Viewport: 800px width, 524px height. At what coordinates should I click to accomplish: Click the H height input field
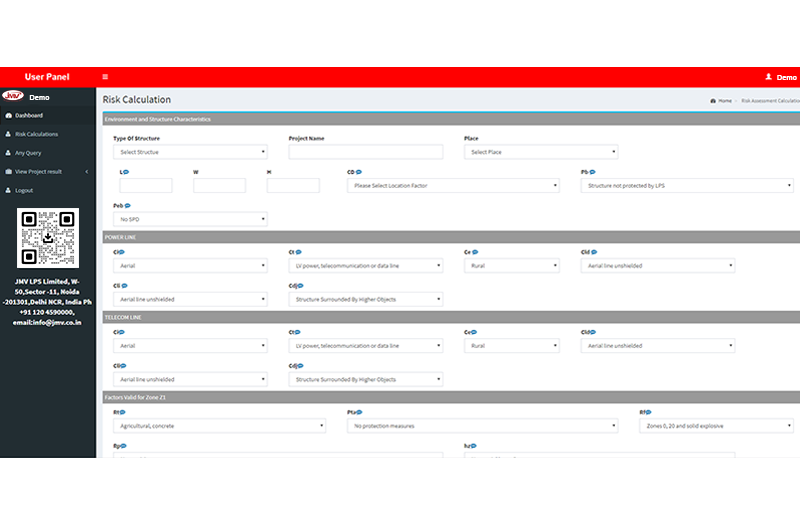(x=293, y=186)
